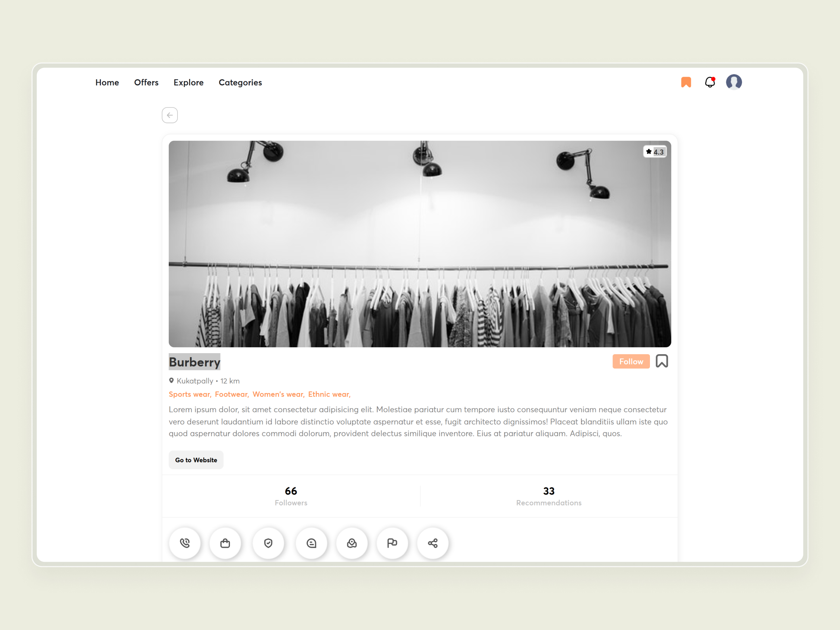Select the call icon to contact store
This screenshot has width=840, height=630.
(x=185, y=543)
